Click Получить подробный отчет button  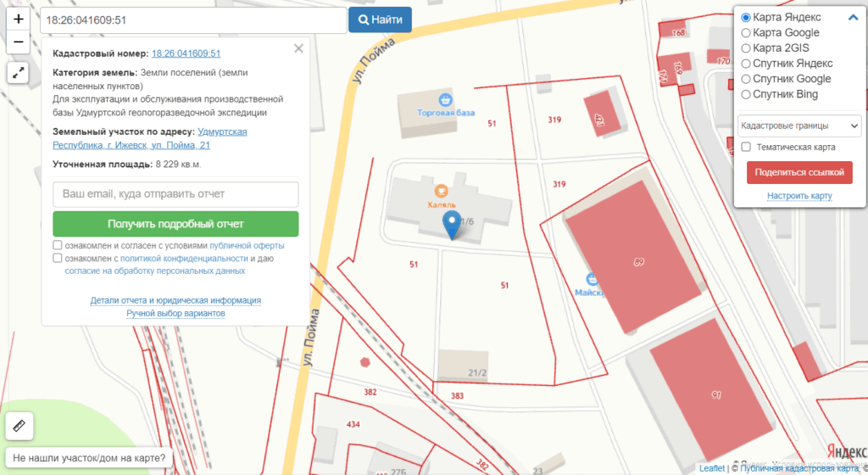pyautogui.click(x=175, y=224)
